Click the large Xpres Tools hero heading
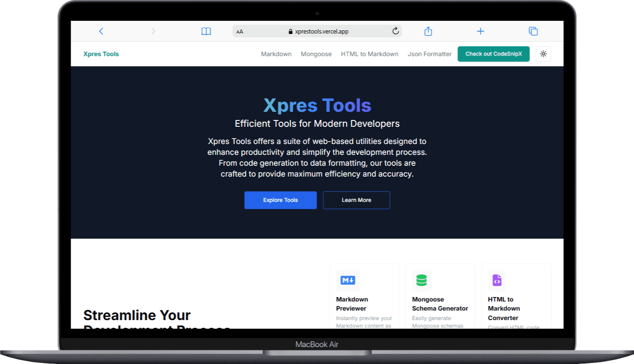 (317, 105)
